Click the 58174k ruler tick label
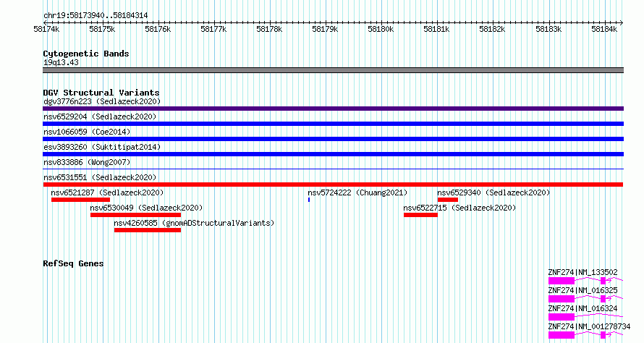Image resolution: width=644 pixels, height=343 pixels. pos(46,29)
